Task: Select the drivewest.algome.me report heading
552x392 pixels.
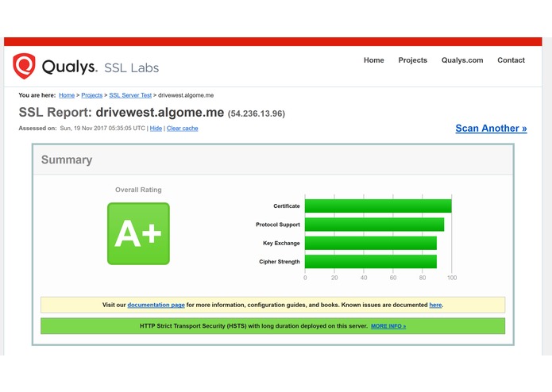Action: 160,113
